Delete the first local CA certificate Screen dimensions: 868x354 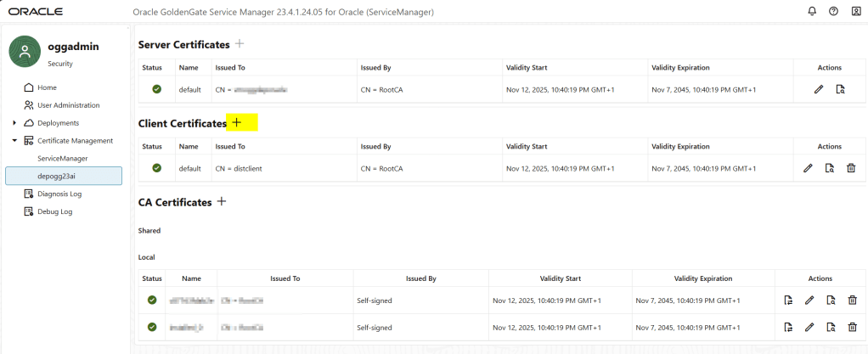[852, 300]
